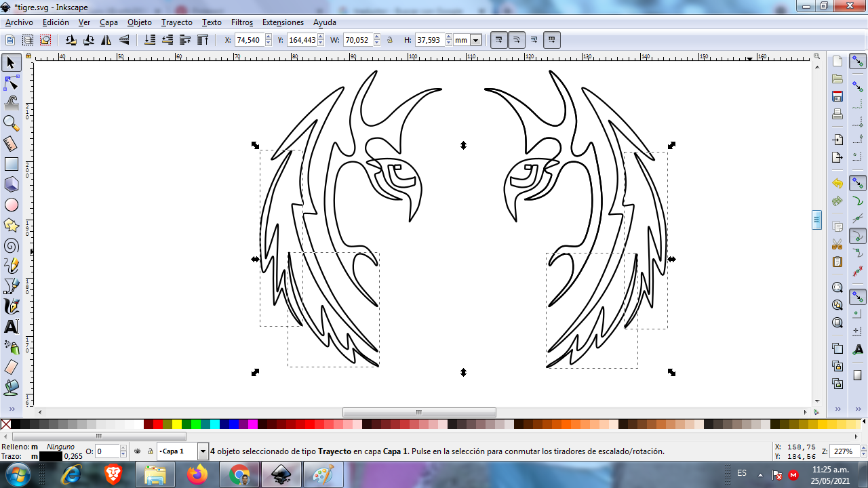Toggle scale stroke width option
This screenshot has height=488, width=868.
point(499,40)
